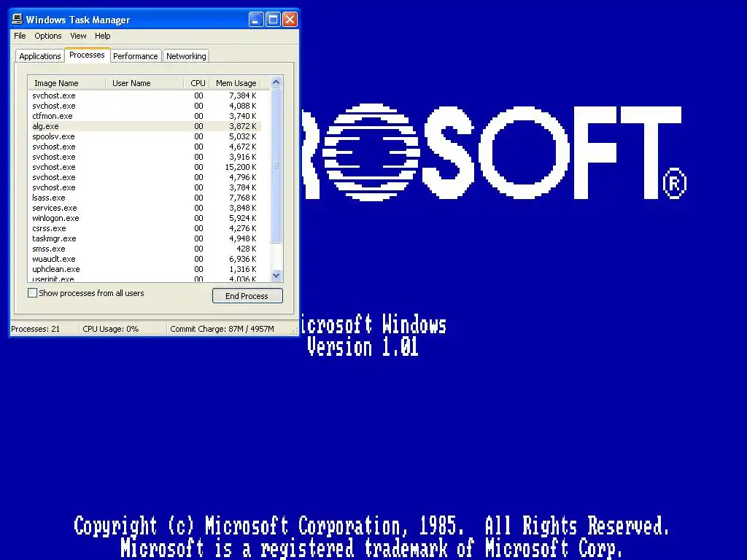Open the File menu

click(x=20, y=36)
